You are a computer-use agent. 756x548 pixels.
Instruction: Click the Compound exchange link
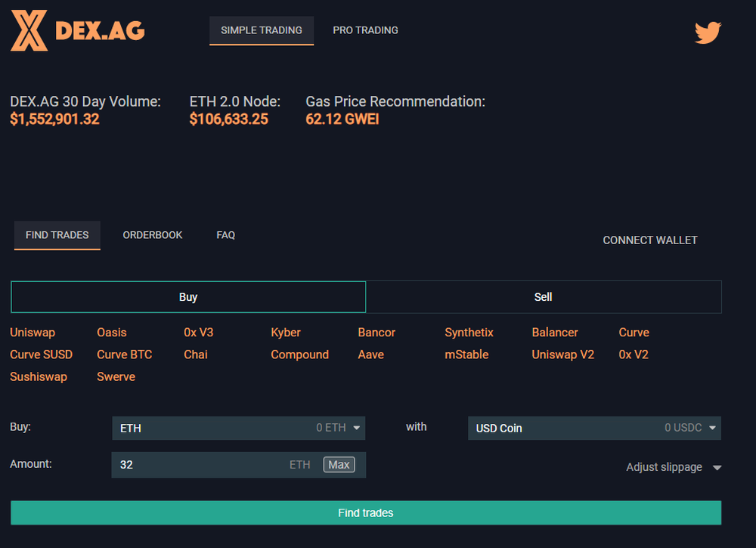(x=299, y=354)
